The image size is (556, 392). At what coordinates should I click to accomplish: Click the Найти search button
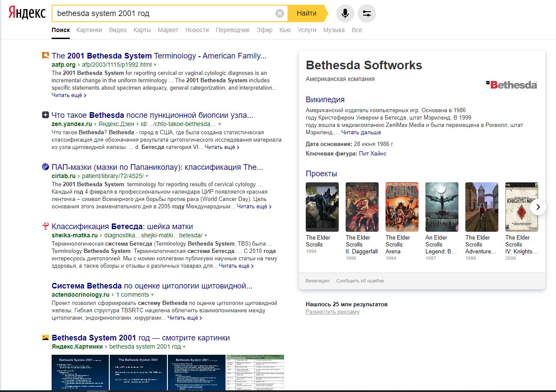pos(307,13)
